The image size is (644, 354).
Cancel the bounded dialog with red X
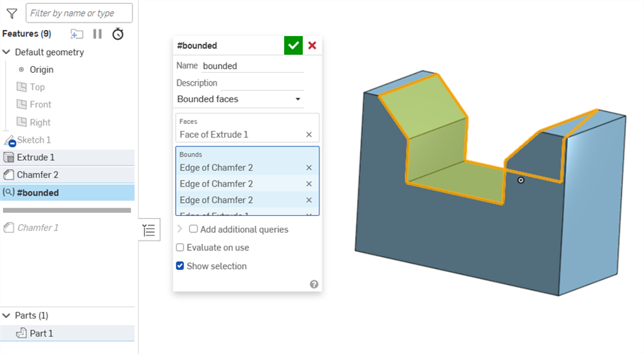click(313, 46)
